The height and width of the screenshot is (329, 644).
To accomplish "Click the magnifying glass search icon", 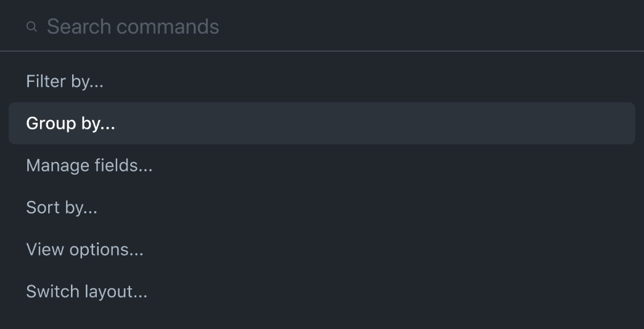I will [x=31, y=27].
